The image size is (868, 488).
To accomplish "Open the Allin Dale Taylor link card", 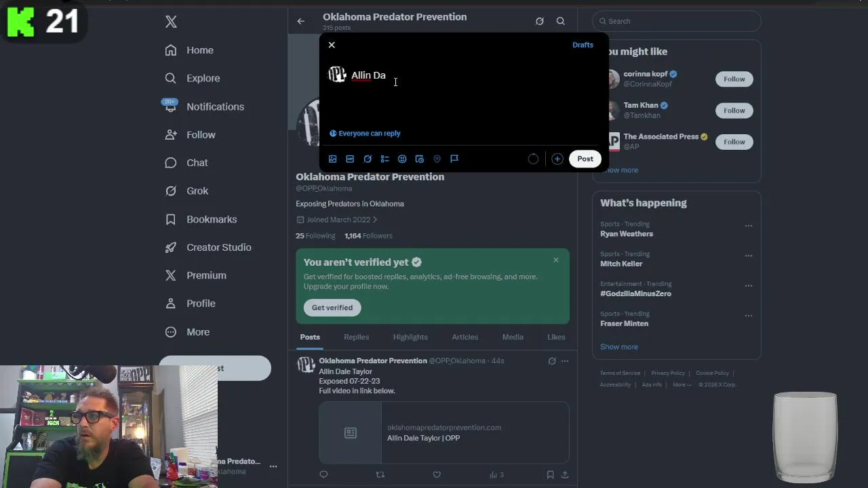I will click(x=444, y=432).
